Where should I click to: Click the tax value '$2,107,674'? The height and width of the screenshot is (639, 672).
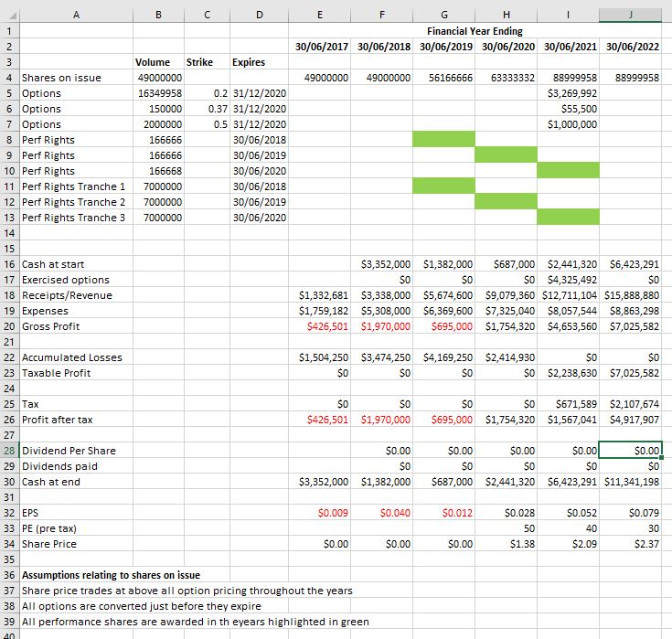coord(631,404)
